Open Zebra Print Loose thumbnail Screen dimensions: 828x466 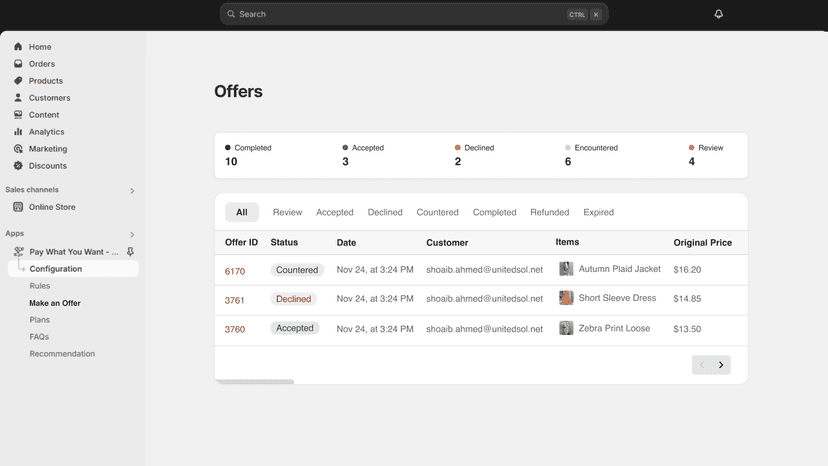point(566,328)
